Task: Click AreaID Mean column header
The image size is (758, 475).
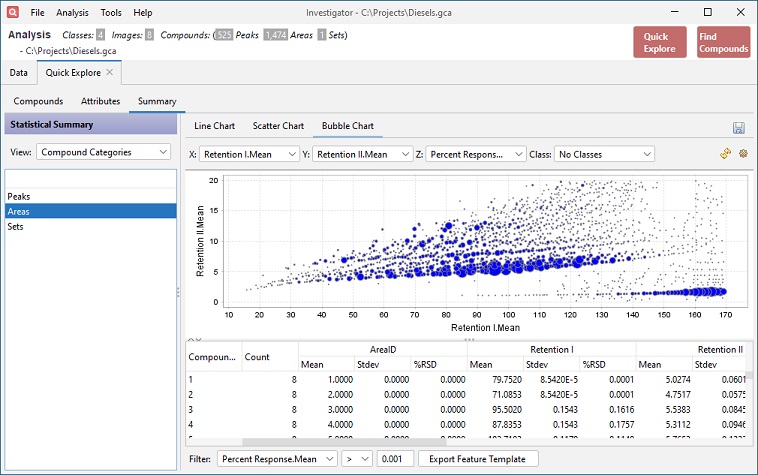Action: tap(326, 364)
